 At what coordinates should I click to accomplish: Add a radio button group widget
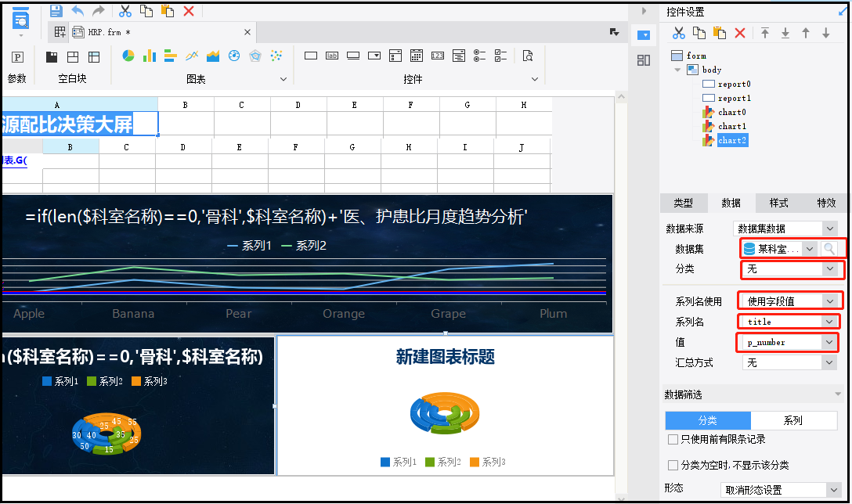pyautogui.click(x=480, y=56)
